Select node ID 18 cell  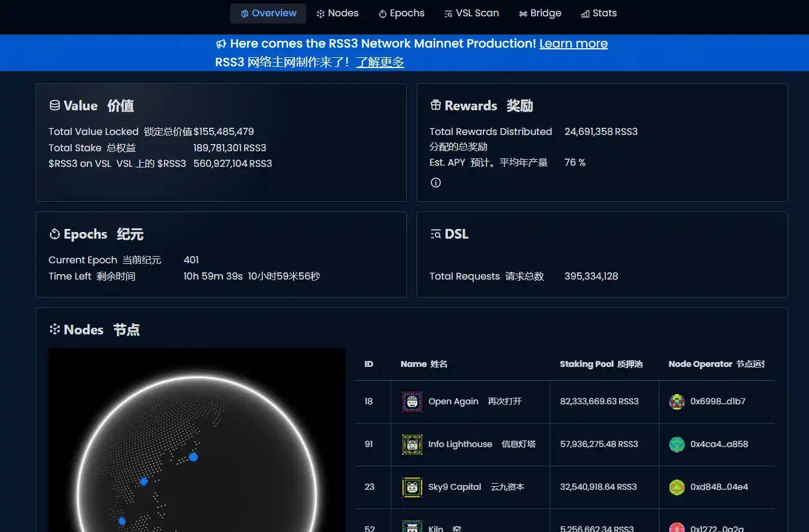point(369,401)
